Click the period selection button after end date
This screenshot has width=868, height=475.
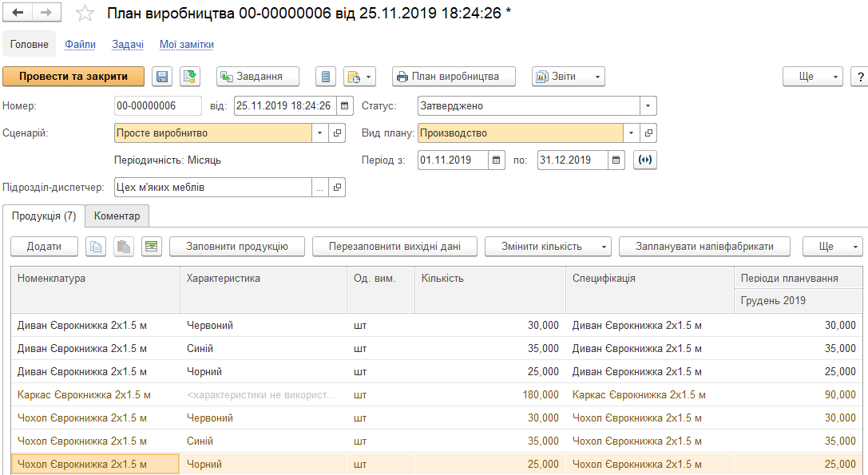coord(644,160)
